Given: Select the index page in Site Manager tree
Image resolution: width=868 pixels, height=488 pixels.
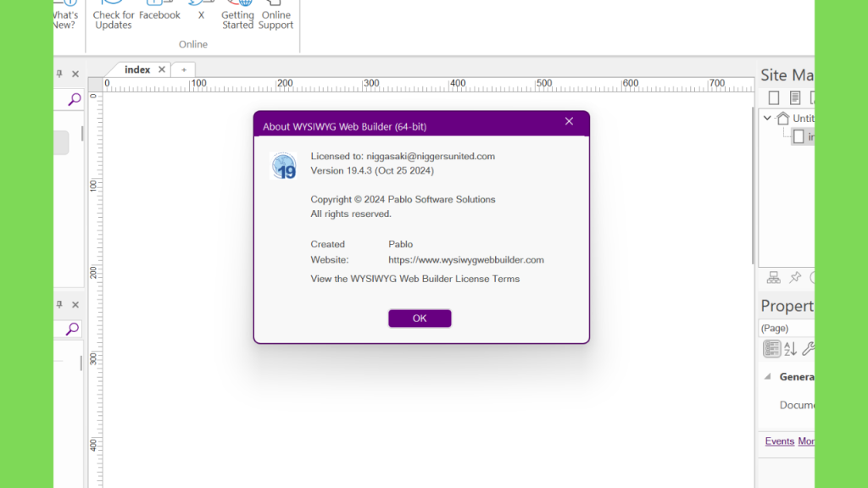Looking at the screenshot, I should [804, 136].
